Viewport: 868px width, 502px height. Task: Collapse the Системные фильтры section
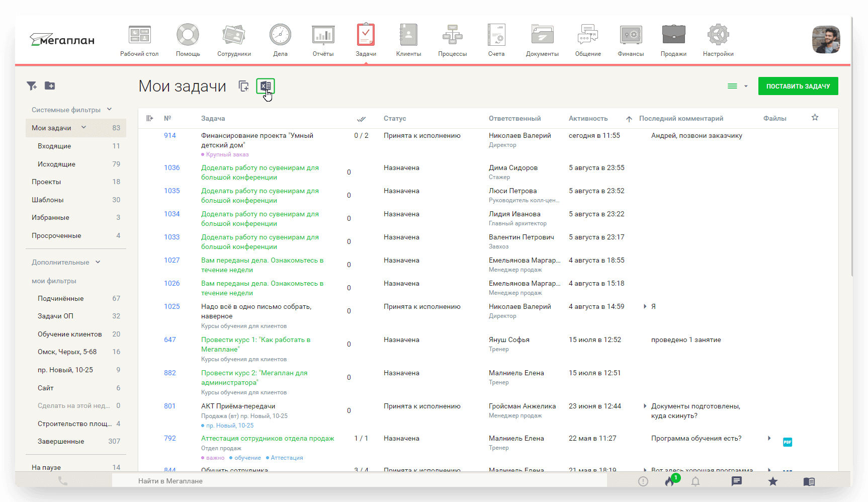[x=109, y=110]
